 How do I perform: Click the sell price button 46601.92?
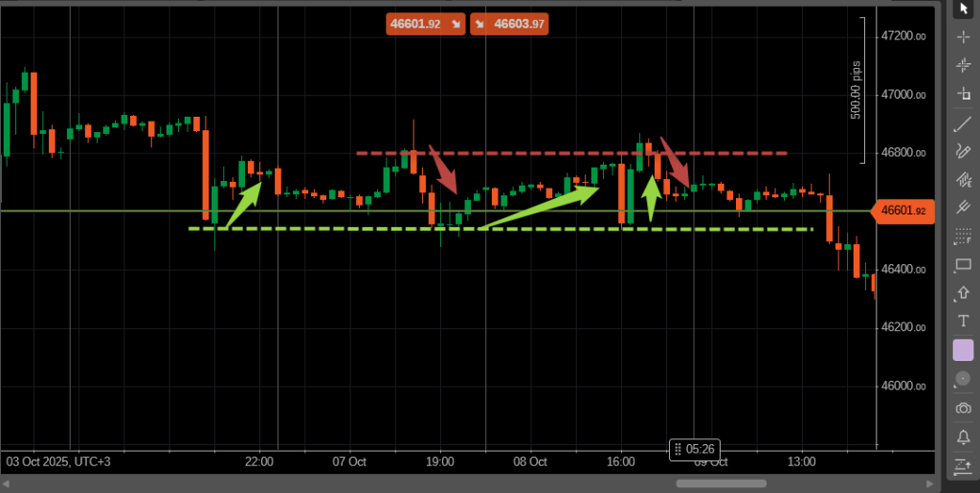[x=425, y=24]
